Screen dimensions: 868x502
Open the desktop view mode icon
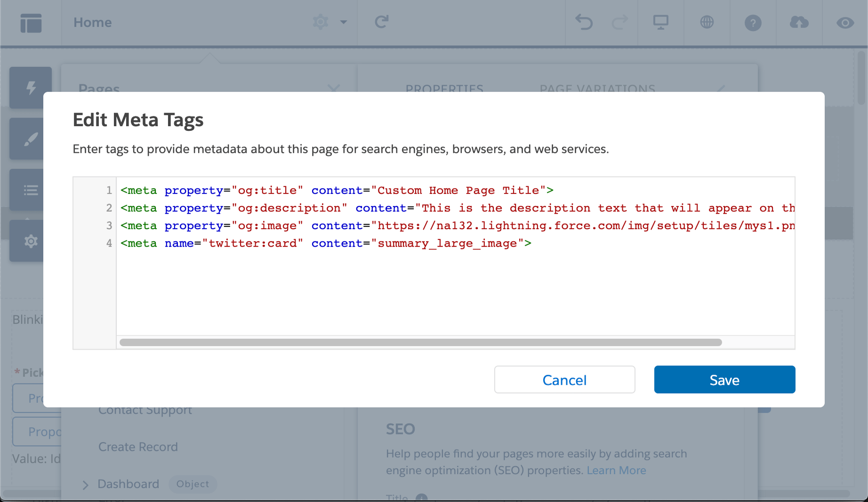(660, 22)
